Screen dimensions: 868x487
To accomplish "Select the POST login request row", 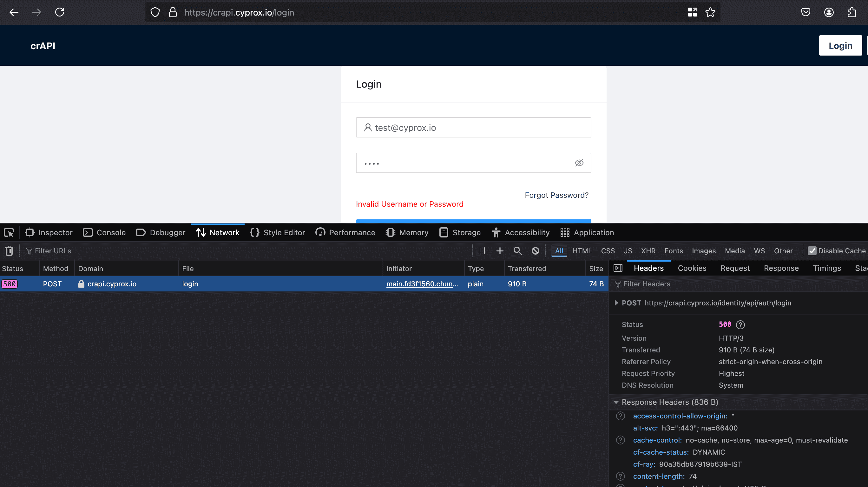I will pos(304,284).
